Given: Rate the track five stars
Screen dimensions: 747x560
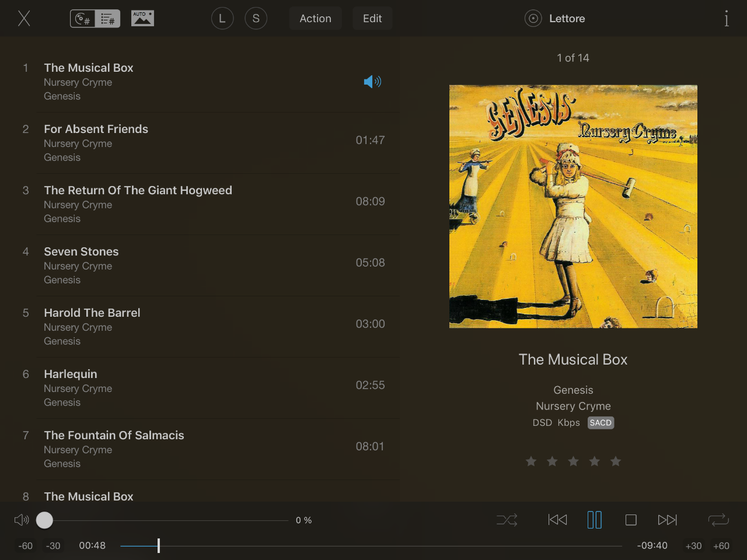Looking at the screenshot, I should click(615, 461).
